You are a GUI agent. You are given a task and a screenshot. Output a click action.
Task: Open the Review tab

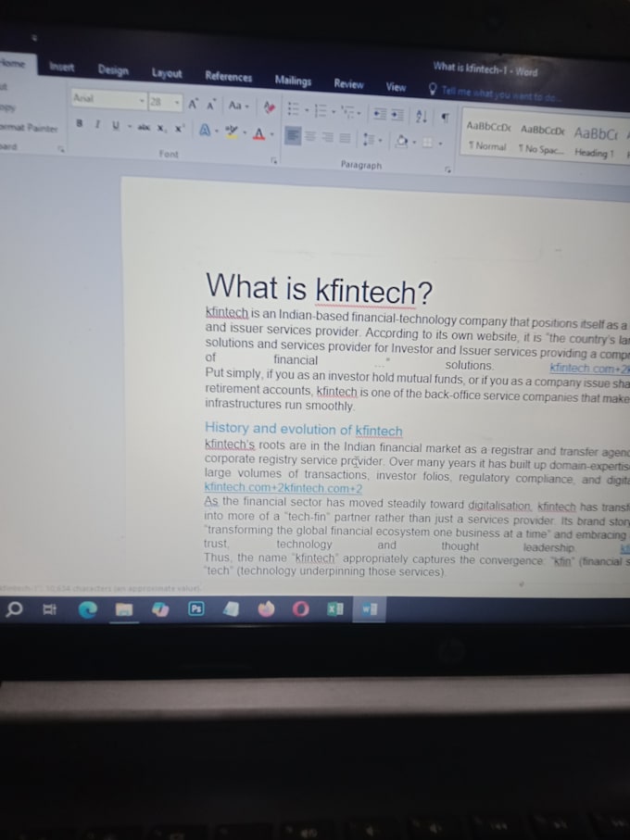click(348, 84)
